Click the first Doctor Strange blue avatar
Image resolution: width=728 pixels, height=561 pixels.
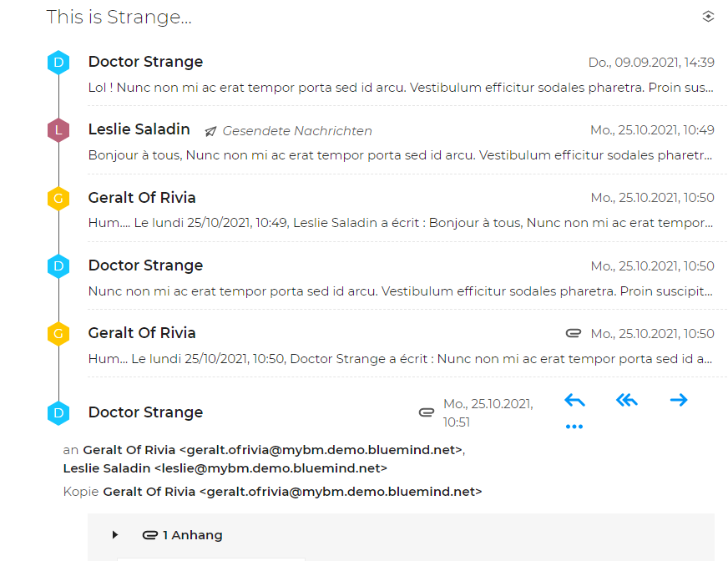[x=58, y=63]
